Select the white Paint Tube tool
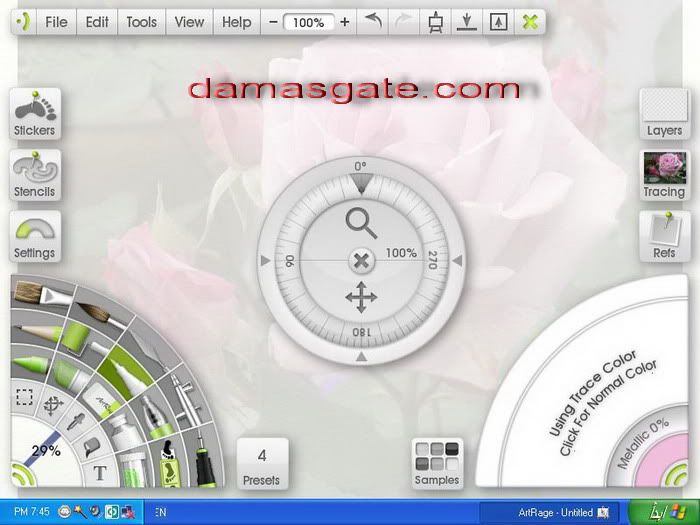 click(x=125, y=431)
